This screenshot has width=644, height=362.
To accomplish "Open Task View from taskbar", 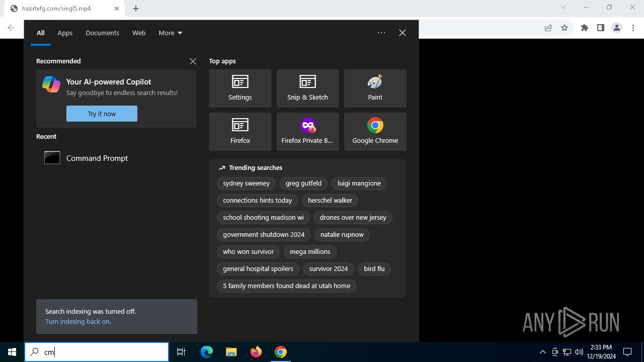I will 181,352.
